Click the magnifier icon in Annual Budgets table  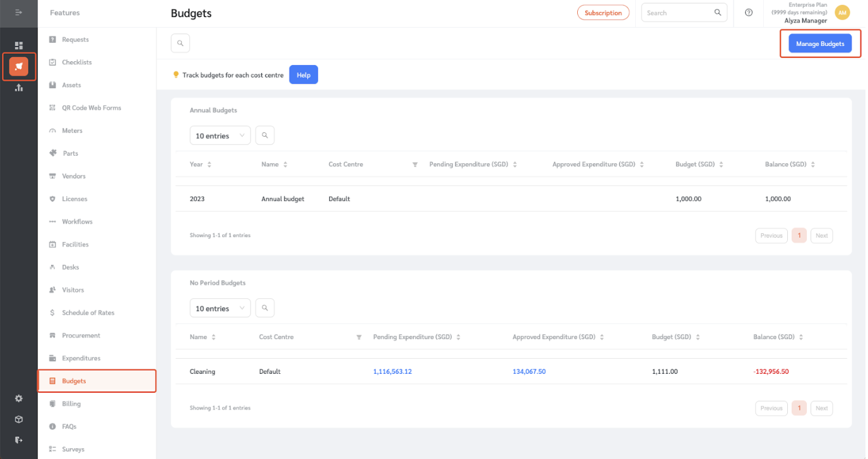point(264,135)
